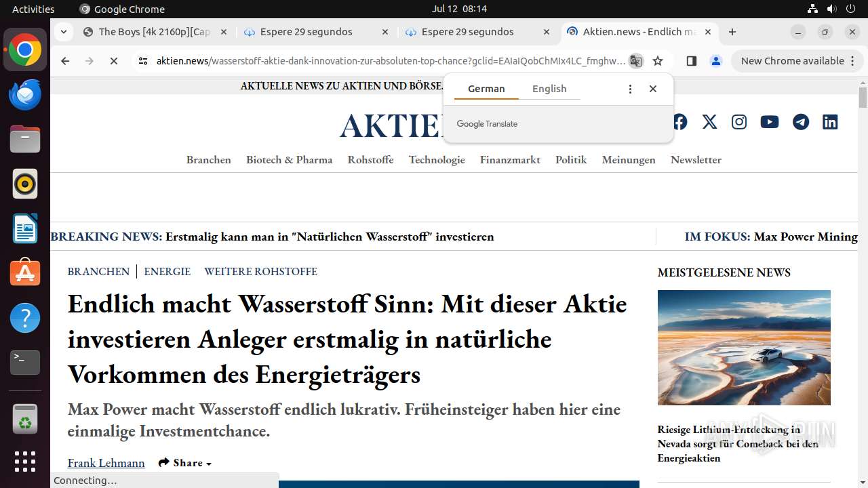Open the site's Facebook page icon
The width and height of the screenshot is (868, 488).
(x=679, y=122)
